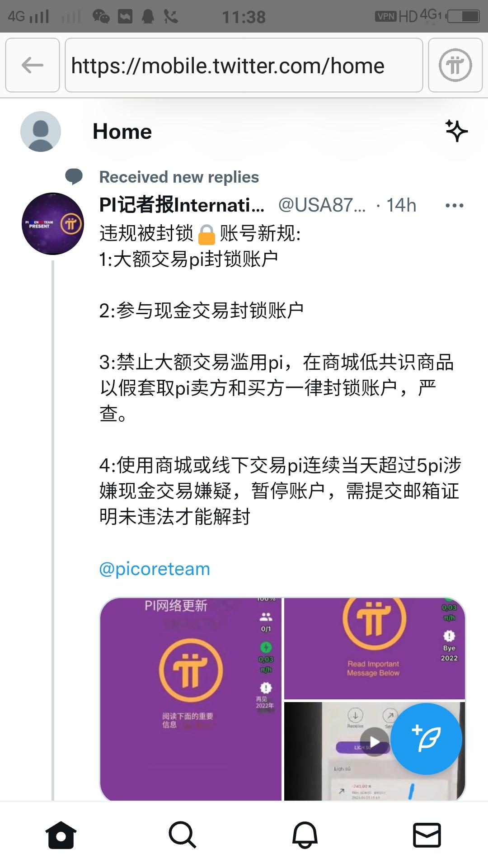Image resolution: width=488 pixels, height=868 pixels.
Task: Open the Pi Network logo button
Action: click(455, 65)
